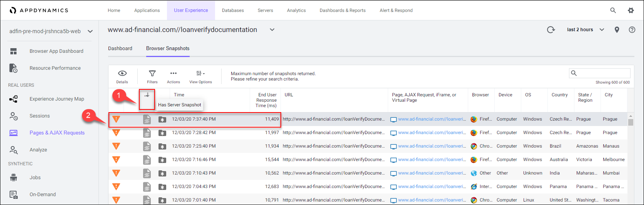Click Jobs sidebar icon
This screenshot has width=644, height=205.
tap(13, 178)
